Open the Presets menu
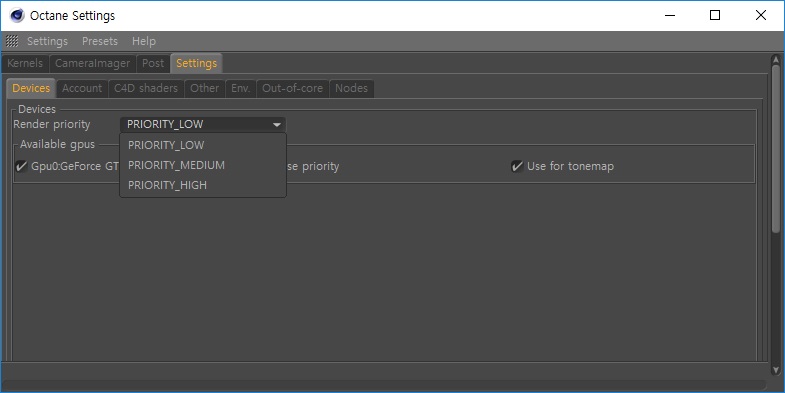Viewport: 785px width, 393px height. [100, 41]
